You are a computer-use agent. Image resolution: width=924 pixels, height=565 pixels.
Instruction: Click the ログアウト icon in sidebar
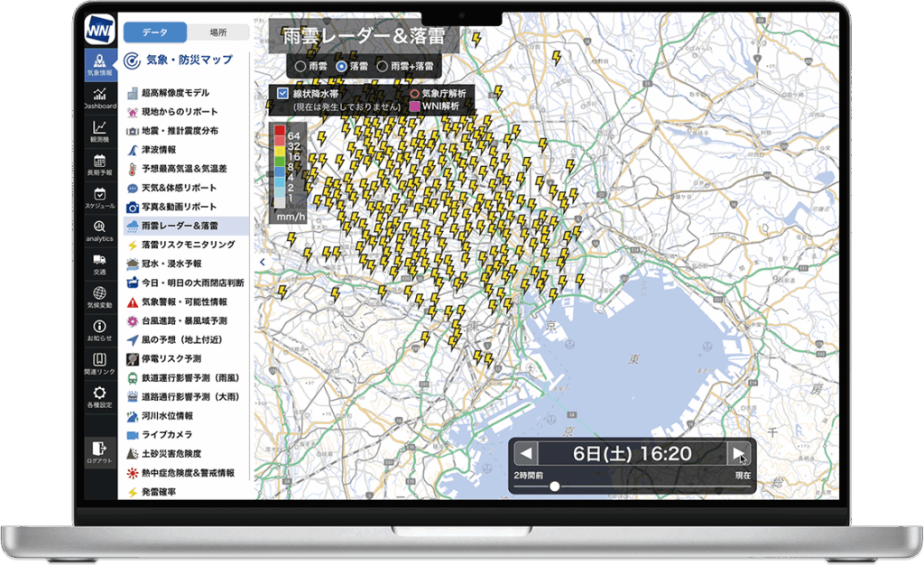coord(99,452)
